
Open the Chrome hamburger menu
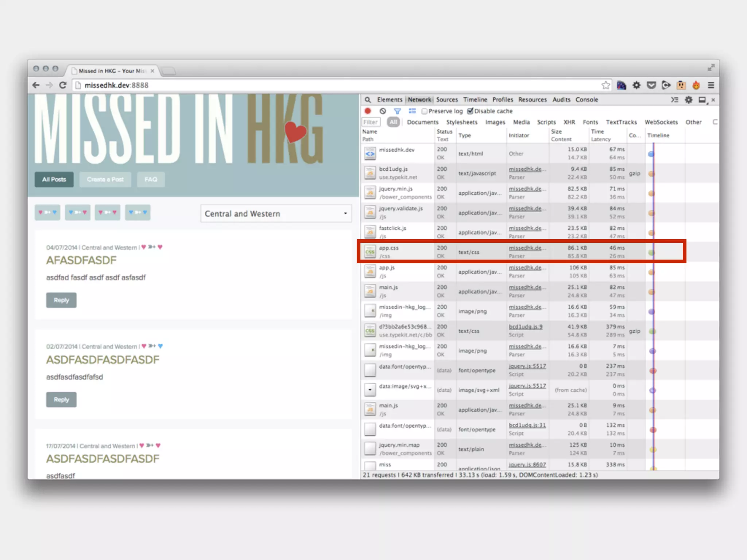[x=711, y=85]
